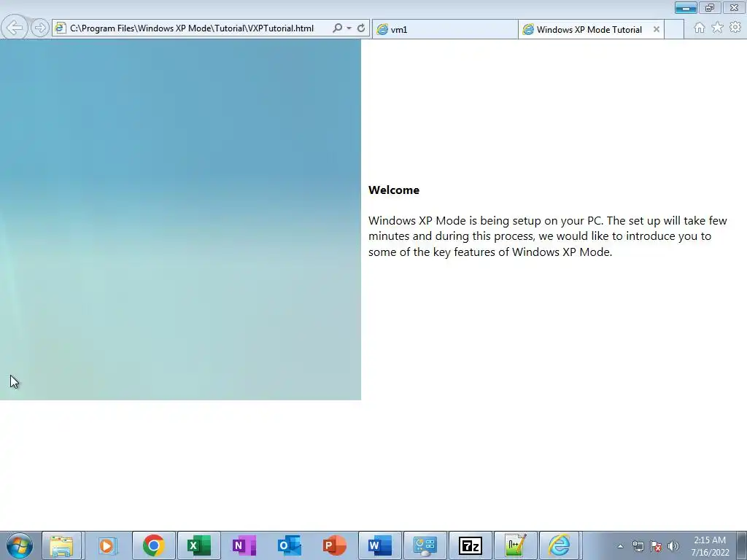Open a new blank tab
This screenshot has height=560, width=747.
coord(673,29)
